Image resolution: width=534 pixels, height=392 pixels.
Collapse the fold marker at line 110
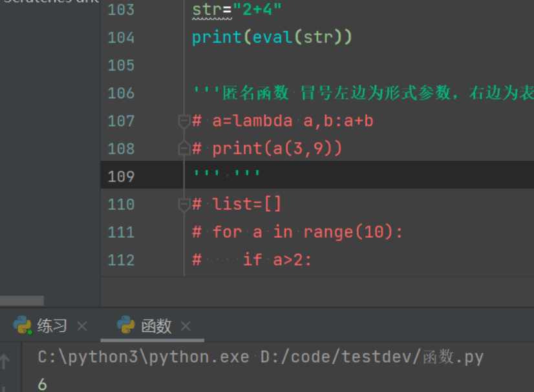tap(184, 204)
